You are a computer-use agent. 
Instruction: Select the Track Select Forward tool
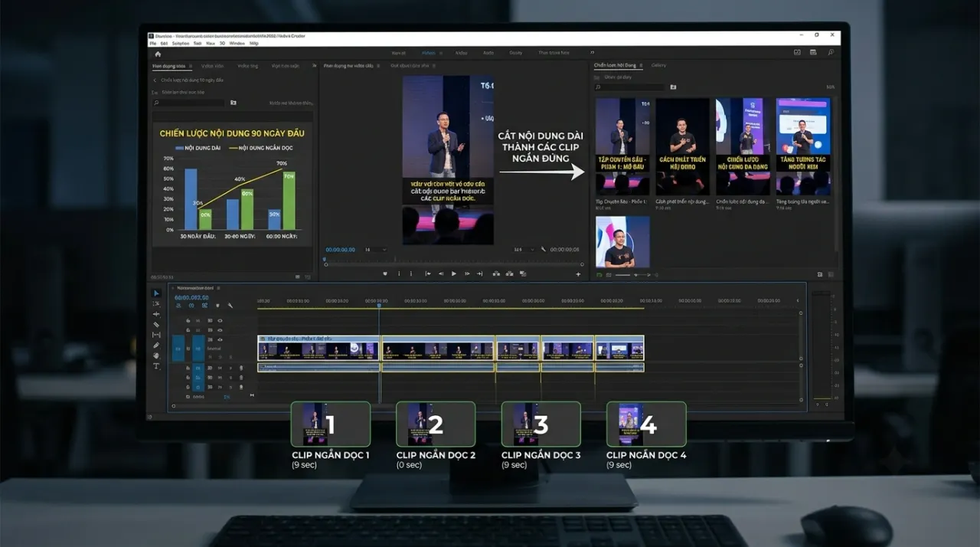tap(156, 303)
